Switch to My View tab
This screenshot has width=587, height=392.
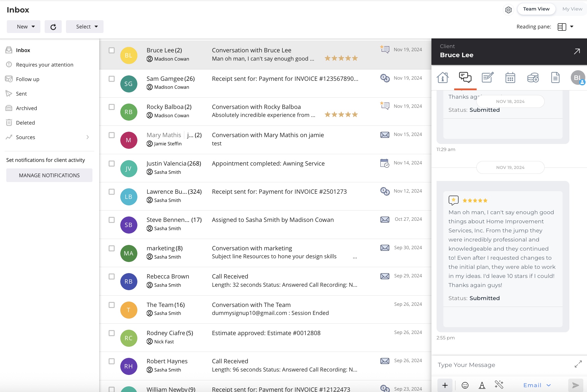(572, 9)
